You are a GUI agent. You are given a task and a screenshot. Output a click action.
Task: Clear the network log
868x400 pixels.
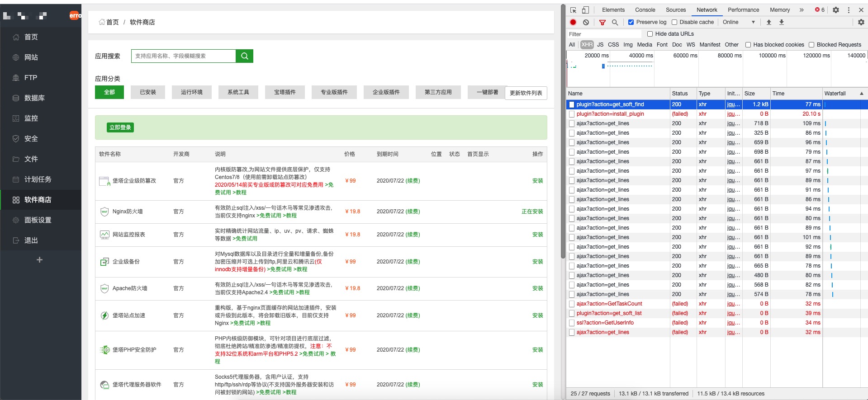tap(586, 22)
